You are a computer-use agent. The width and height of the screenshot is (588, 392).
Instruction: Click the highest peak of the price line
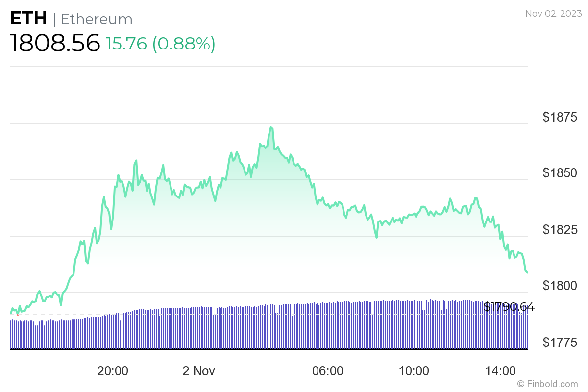[270, 128]
